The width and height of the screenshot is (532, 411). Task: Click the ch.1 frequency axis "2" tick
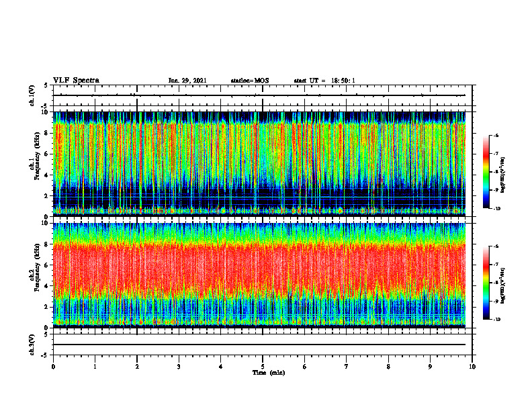click(x=48, y=196)
